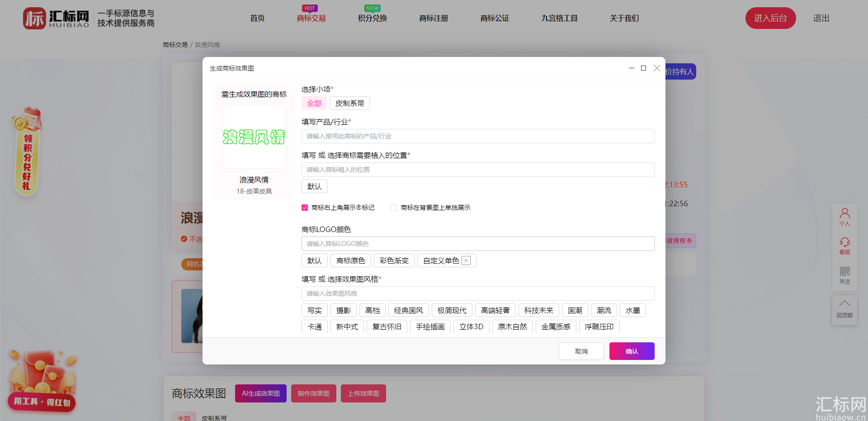The image size is (868, 421).
Task: Go to 首页 in the nav bar
Action: [257, 18]
